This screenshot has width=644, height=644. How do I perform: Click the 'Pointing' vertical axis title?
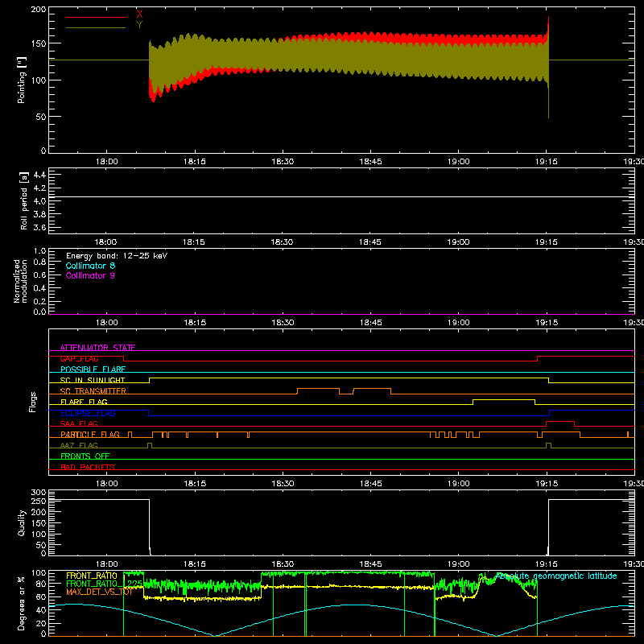(22, 80)
